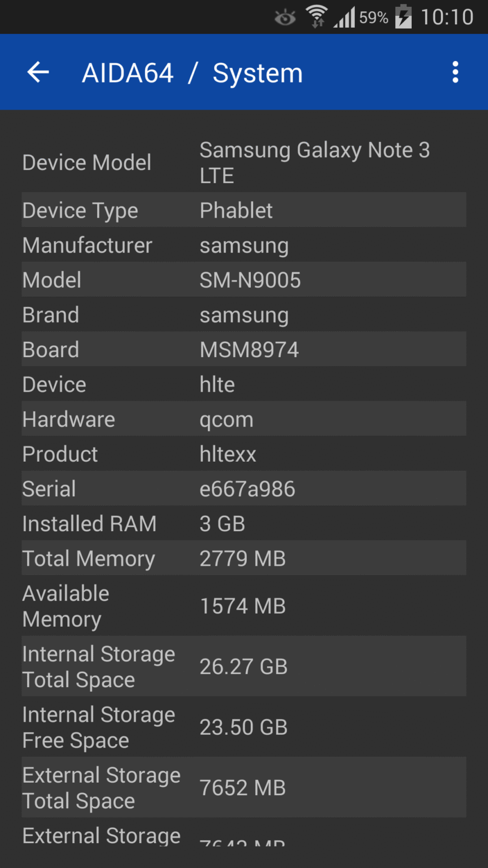Screen dimensions: 488x868
Task: Tap the Total Memory value 2779 MB
Action: coord(242,558)
